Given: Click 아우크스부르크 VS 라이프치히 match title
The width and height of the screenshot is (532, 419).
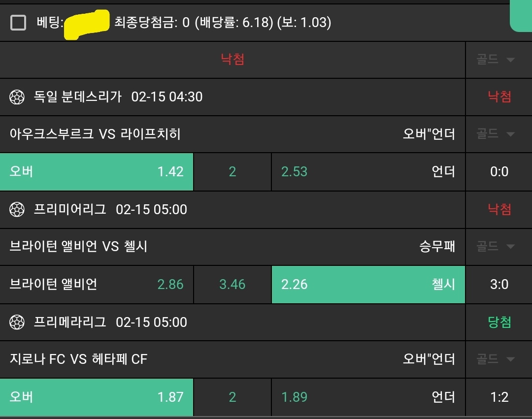Looking at the screenshot, I should (x=95, y=134).
